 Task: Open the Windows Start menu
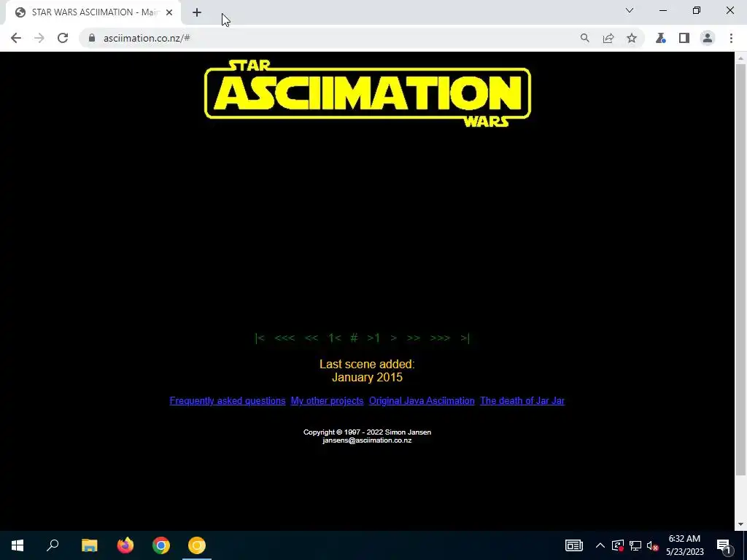(x=18, y=545)
